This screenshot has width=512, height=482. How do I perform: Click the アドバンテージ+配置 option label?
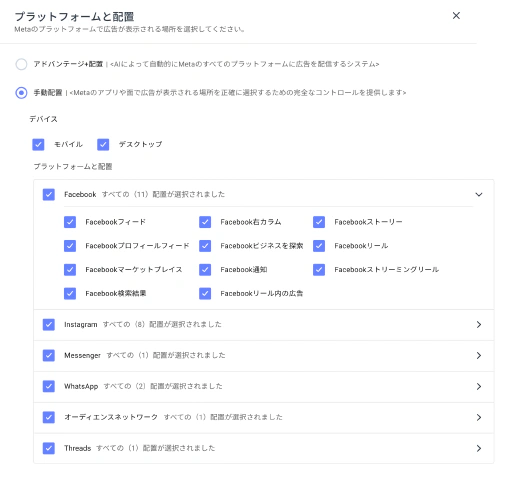point(68,64)
